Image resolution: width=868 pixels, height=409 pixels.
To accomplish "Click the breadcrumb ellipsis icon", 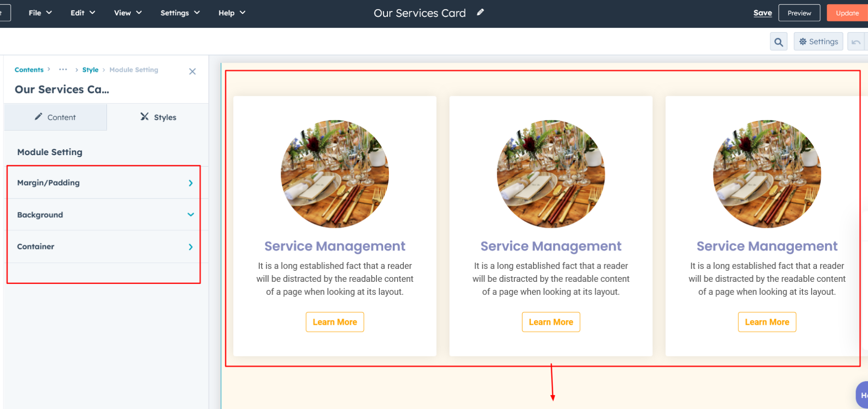I will 63,69.
